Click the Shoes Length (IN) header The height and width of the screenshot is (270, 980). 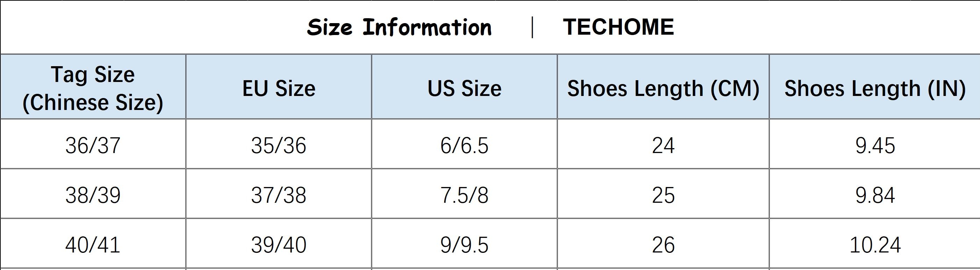click(x=875, y=88)
